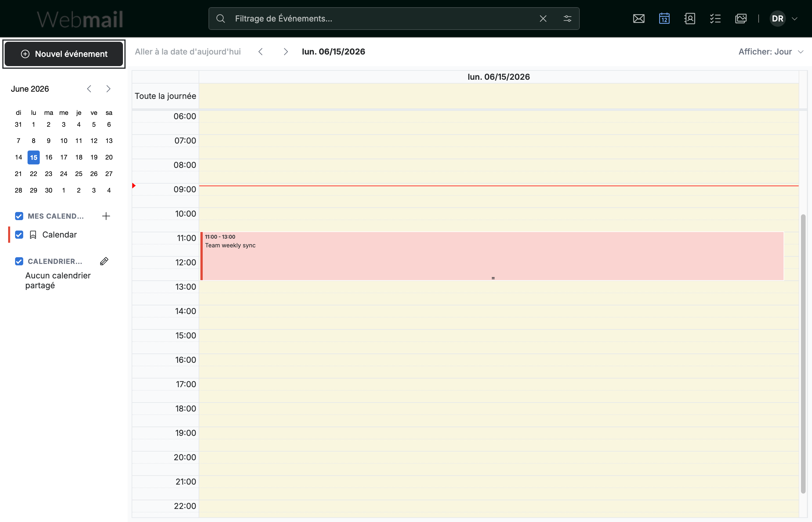The image size is (812, 522).
Task: Open the Contacts app icon
Action: [x=690, y=19]
